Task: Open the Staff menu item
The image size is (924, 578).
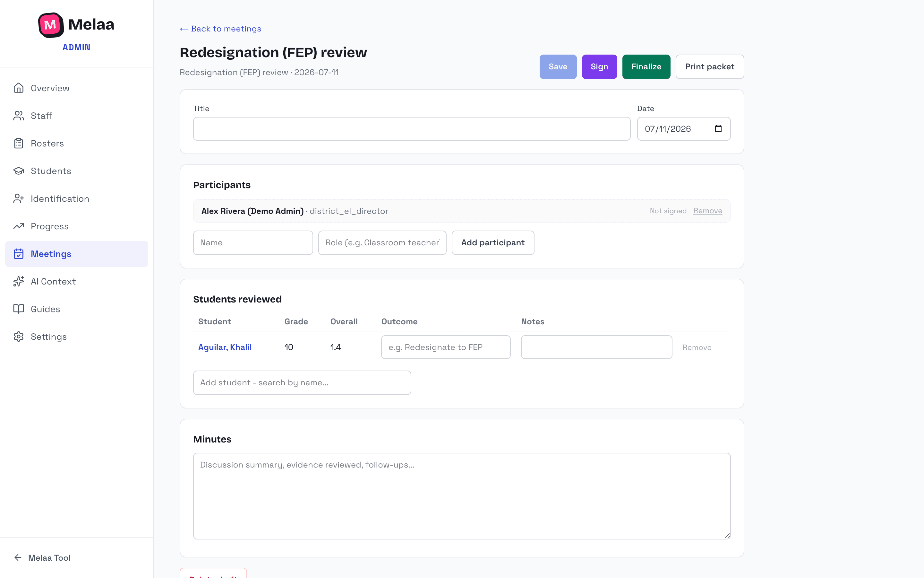Action: (76, 116)
